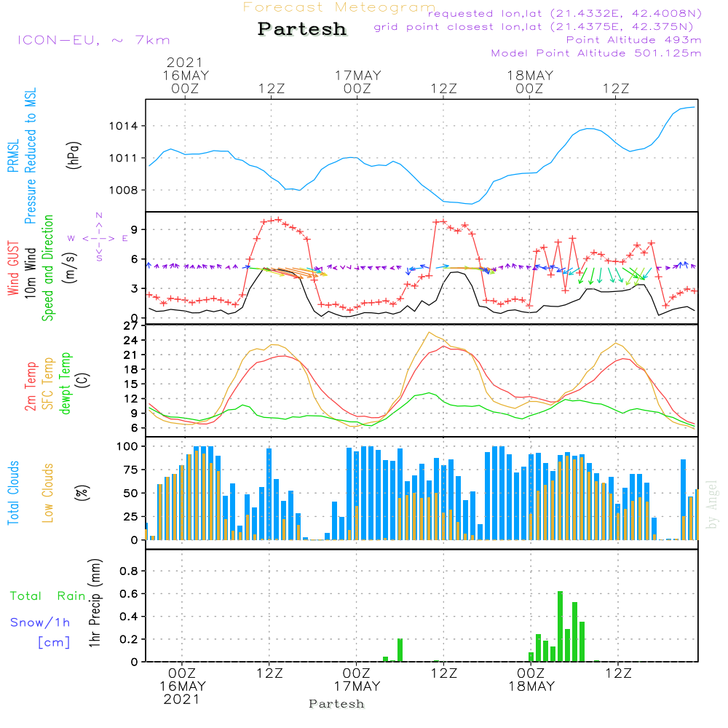Click the Partesh title at top

[x=302, y=29]
